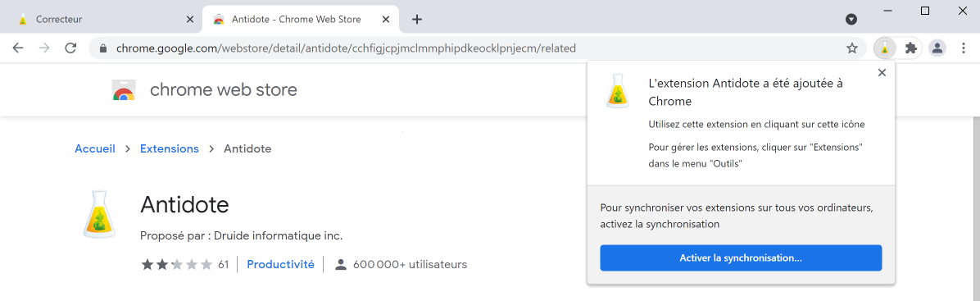Click the star rating for Antidote
The width and height of the screenshot is (980, 301).
(177, 265)
